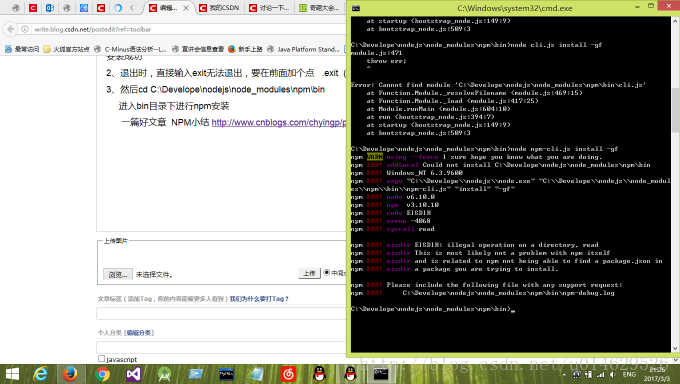Viewport: 680px width, 384px height.
Task: Close the active CSDN editor tab
Action: [186, 8]
